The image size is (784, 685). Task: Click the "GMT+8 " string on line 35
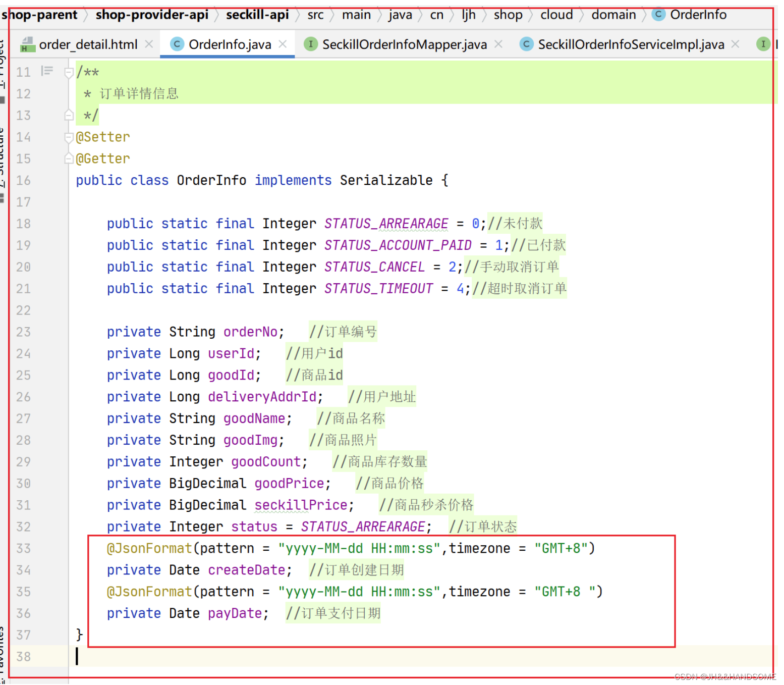566,592
